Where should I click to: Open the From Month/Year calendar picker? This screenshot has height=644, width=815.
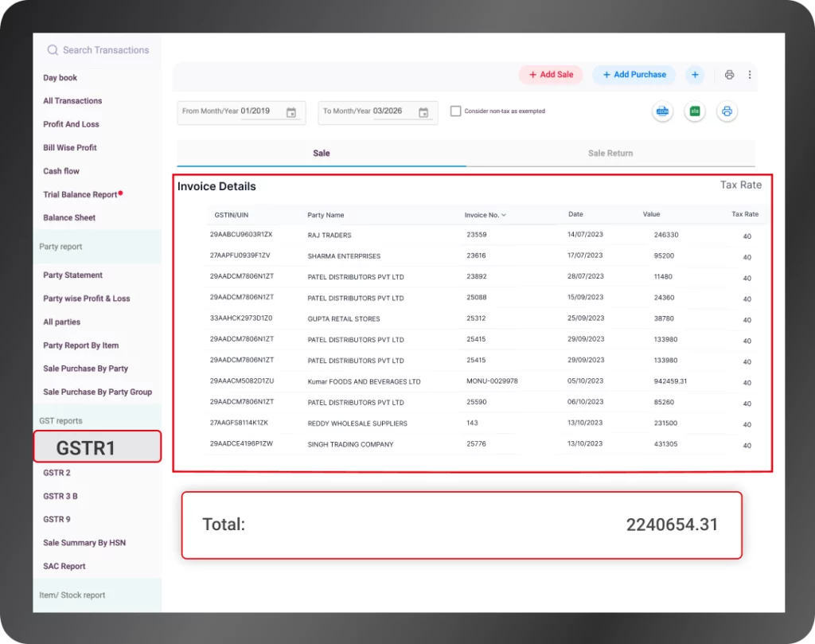click(x=293, y=113)
